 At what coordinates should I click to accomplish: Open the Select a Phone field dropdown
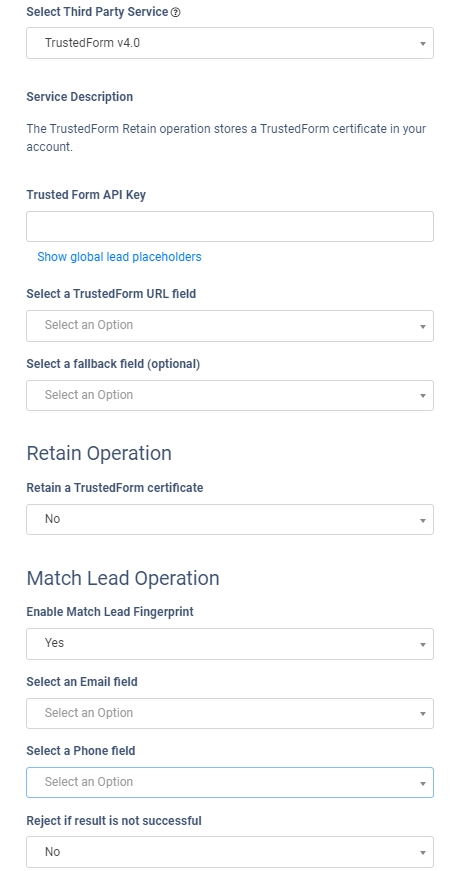tap(229, 783)
